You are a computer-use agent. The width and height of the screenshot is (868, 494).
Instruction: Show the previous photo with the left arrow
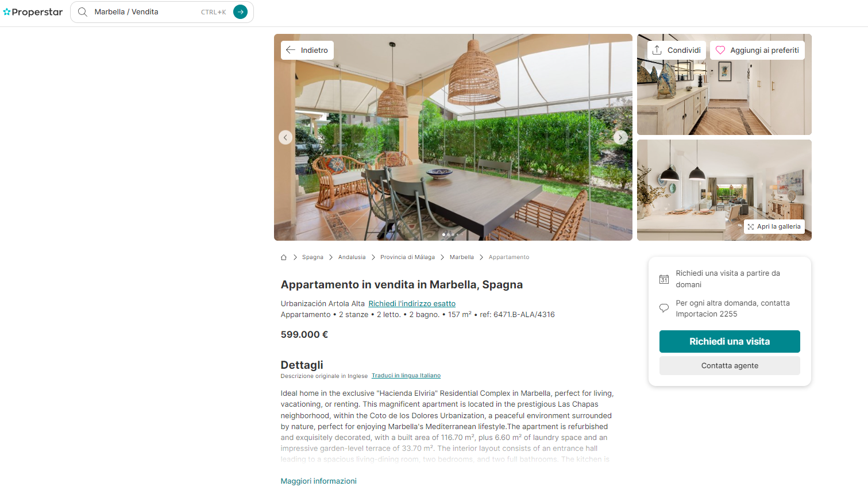point(286,137)
